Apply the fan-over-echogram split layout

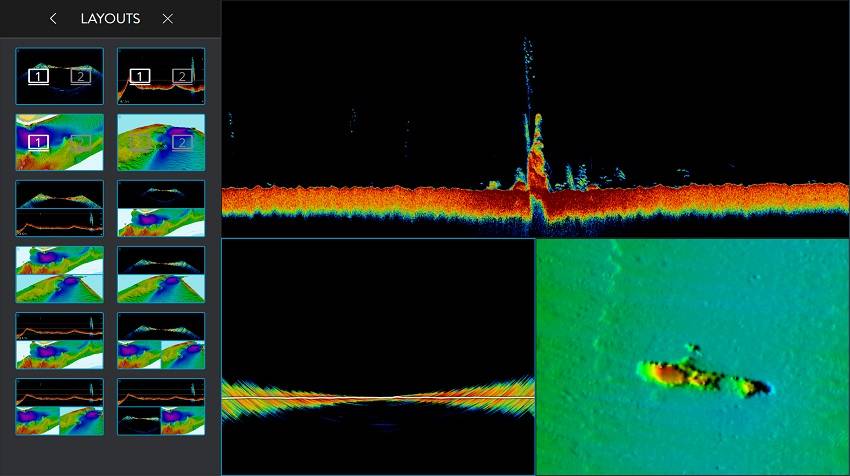[59, 208]
